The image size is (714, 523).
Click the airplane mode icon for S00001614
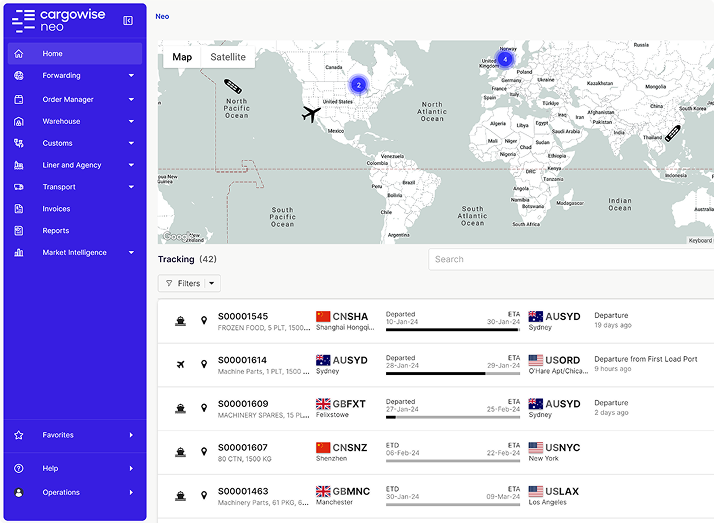pos(180,364)
